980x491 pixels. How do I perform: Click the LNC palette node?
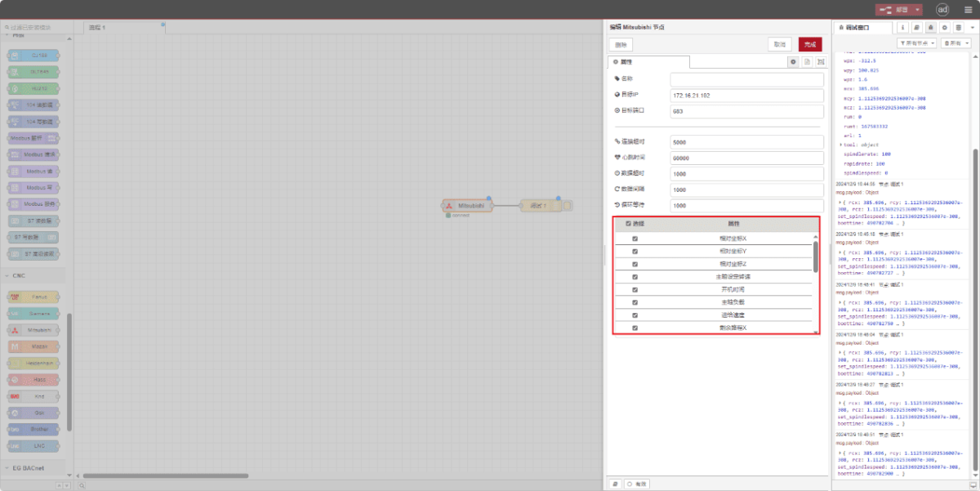33,445
